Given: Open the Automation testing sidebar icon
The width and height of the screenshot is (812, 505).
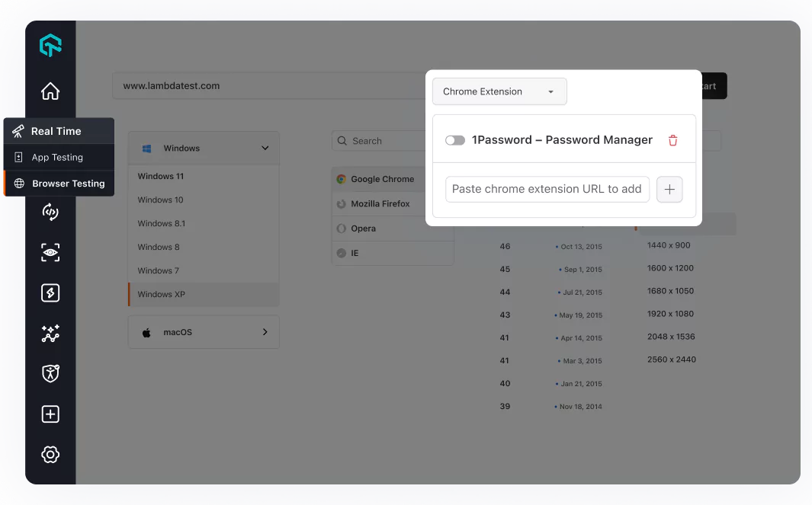Looking at the screenshot, I should click(x=50, y=212).
